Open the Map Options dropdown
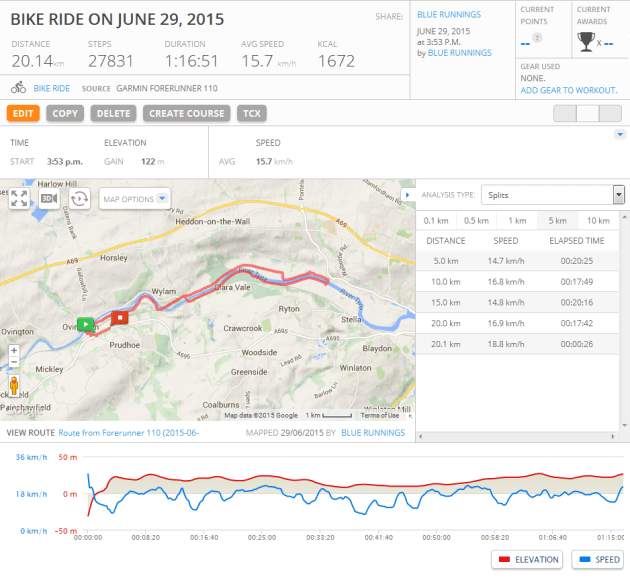 click(136, 198)
